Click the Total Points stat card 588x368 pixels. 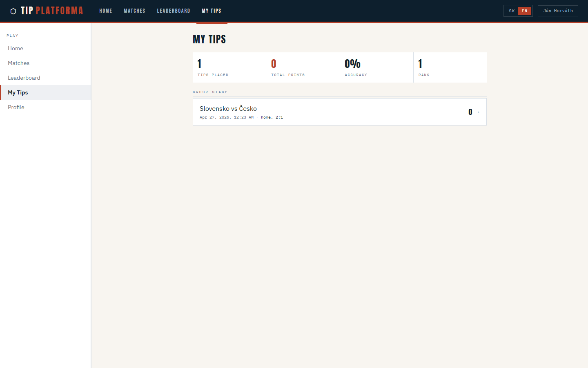[303, 67]
